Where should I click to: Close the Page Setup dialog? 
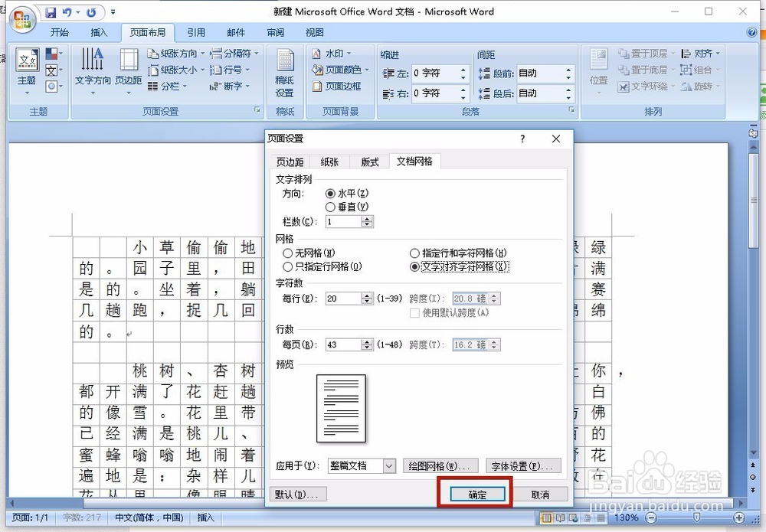[x=556, y=139]
